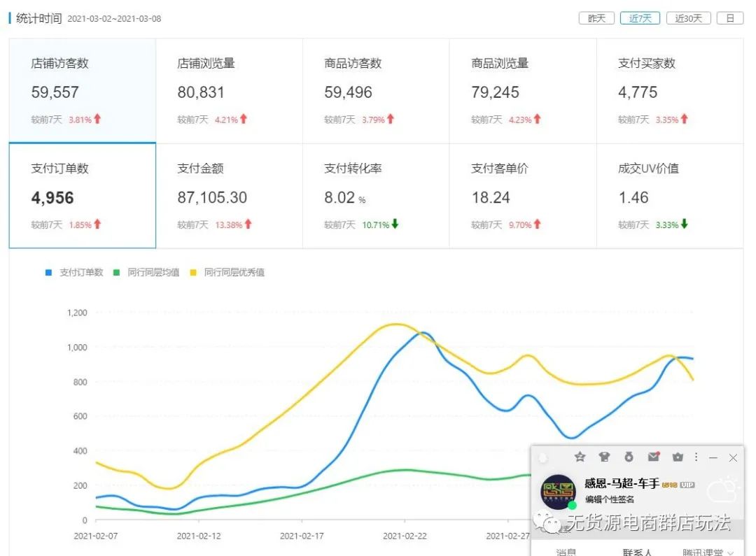Viewport: 756px width, 556px height.
Task: Click the date range 2021-03-02~2021-03-08
Action: point(114,19)
